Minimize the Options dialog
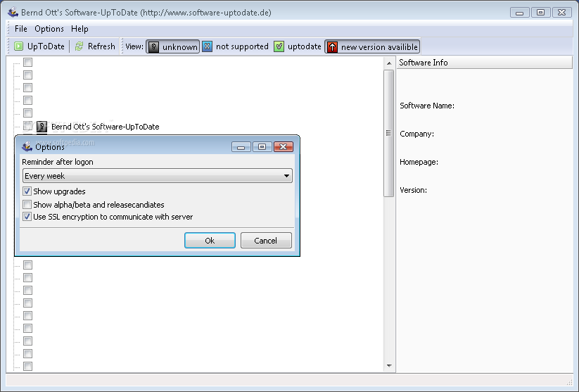The width and height of the screenshot is (579, 392). point(241,147)
